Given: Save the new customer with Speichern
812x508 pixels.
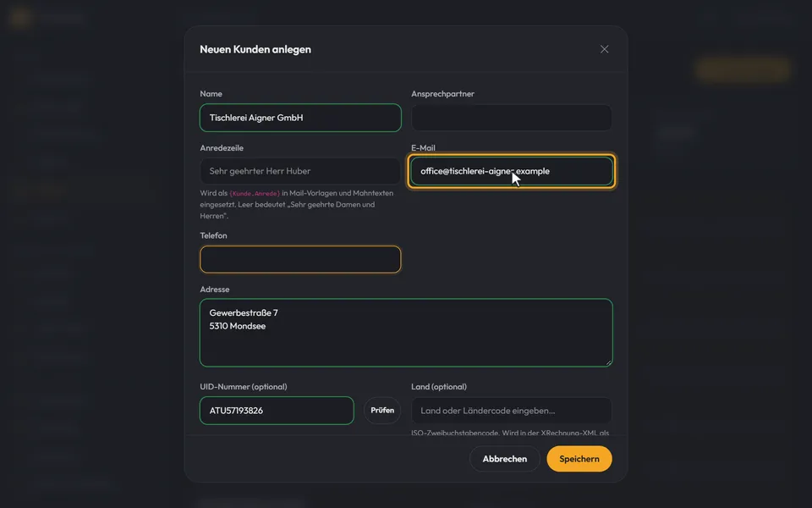Looking at the screenshot, I should (579, 459).
